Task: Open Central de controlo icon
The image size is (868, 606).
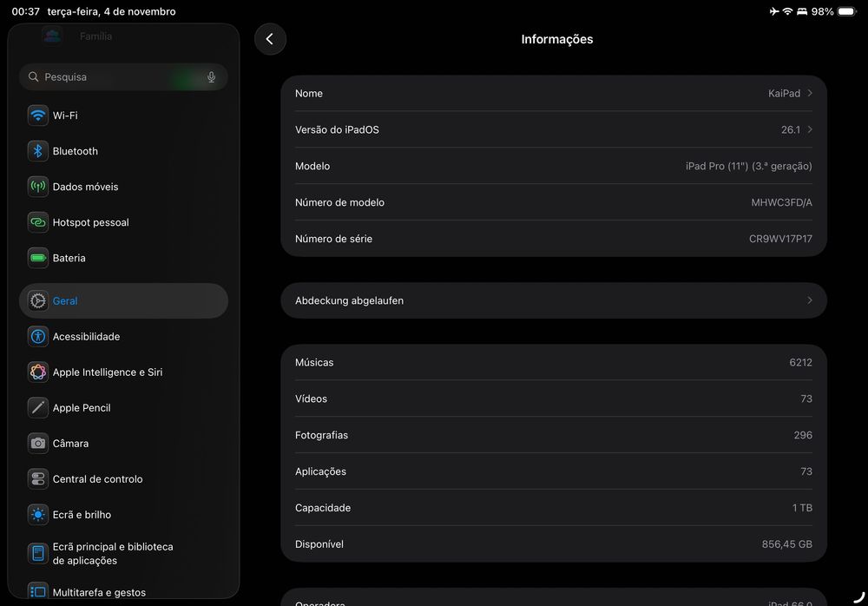Action: click(x=37, y=478)
